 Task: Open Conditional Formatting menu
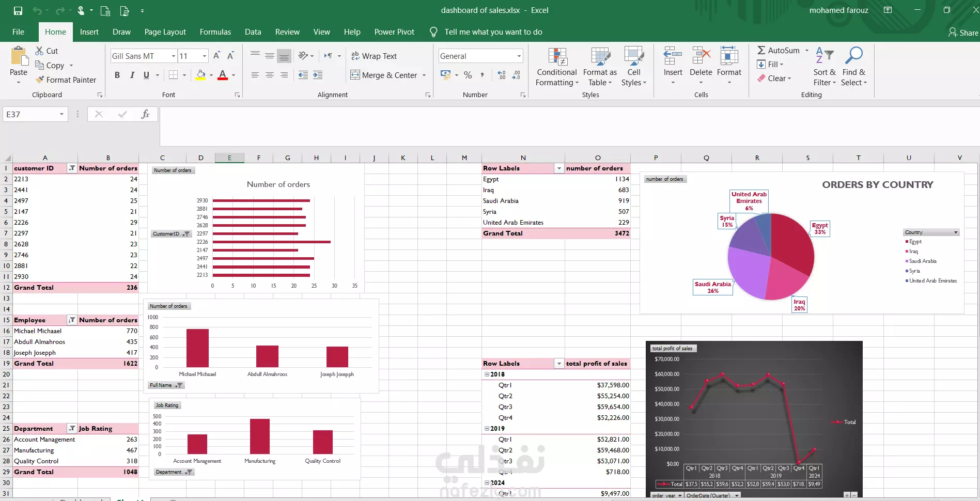pyautogui.click(x=557, y=67)
